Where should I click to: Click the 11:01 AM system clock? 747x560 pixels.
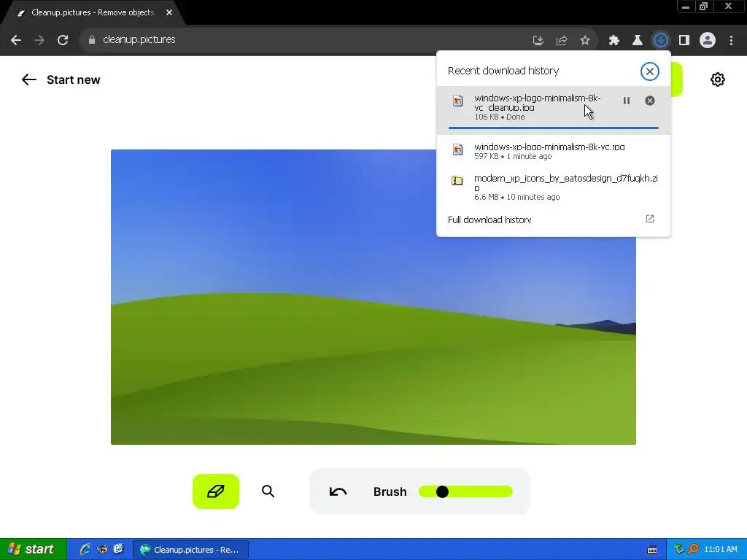720,549
